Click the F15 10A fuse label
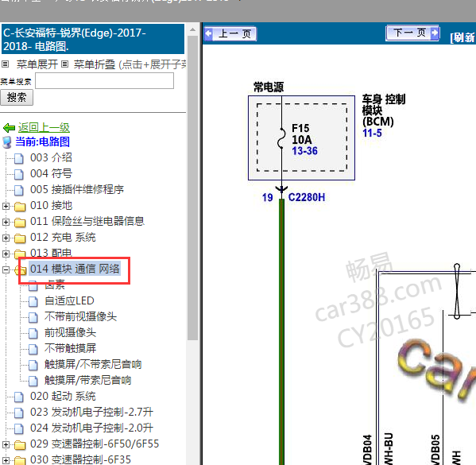 click(301, 134)
